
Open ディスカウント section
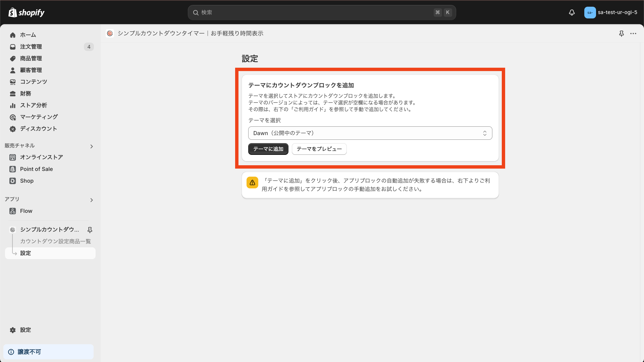[38, 129]
